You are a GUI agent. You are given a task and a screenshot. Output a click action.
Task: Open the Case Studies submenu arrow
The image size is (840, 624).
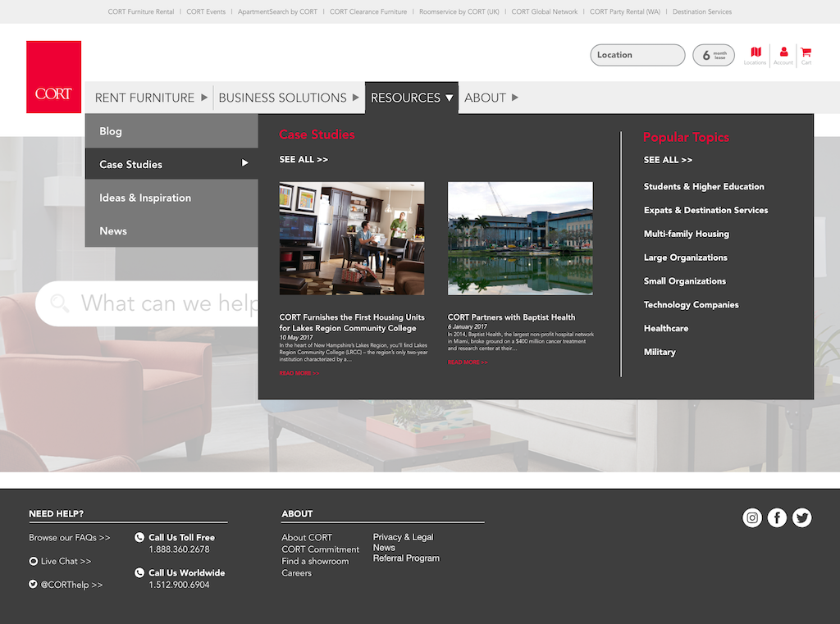tap(244, 164)
